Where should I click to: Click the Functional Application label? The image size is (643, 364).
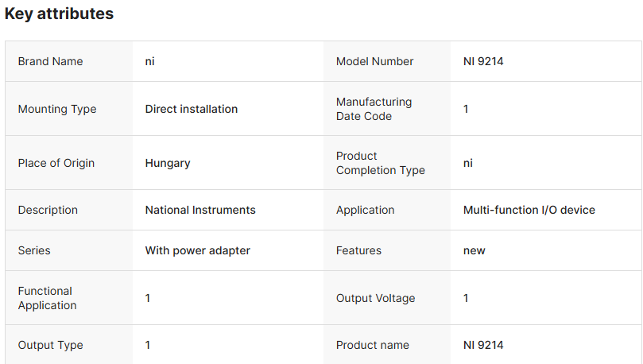click(x=47, y=298)
